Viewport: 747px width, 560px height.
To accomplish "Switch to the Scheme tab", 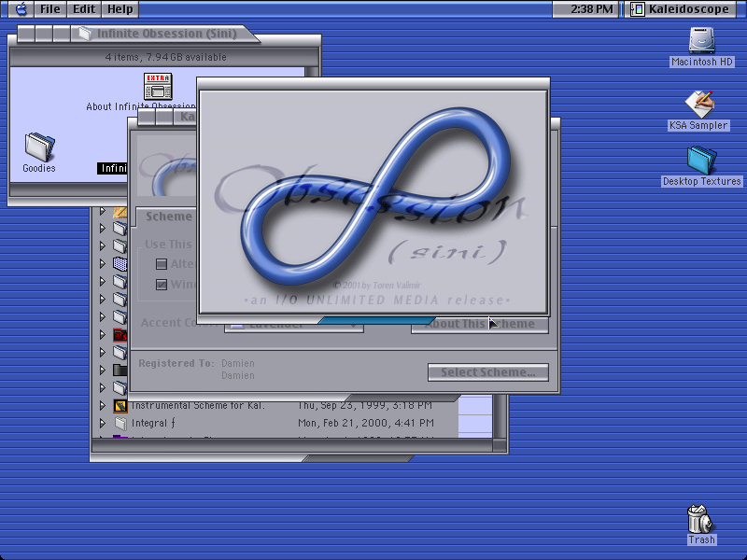I will 167,217.
